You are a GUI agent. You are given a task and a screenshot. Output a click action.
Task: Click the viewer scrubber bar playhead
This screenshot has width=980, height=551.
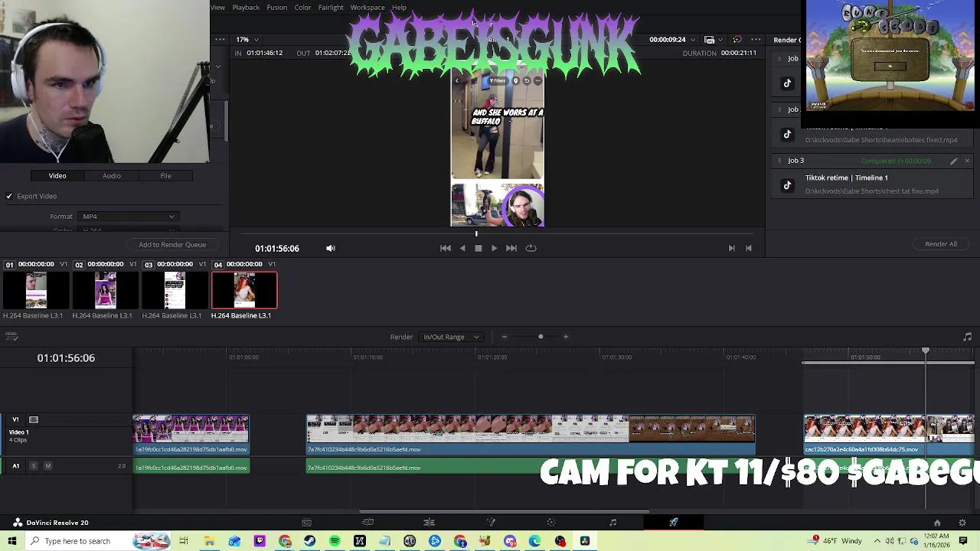coord(476,234)
